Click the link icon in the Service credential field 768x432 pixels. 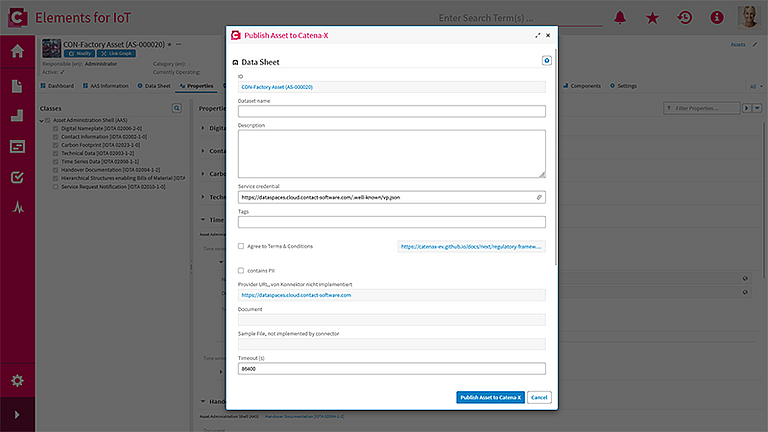[x=539, y=197]
